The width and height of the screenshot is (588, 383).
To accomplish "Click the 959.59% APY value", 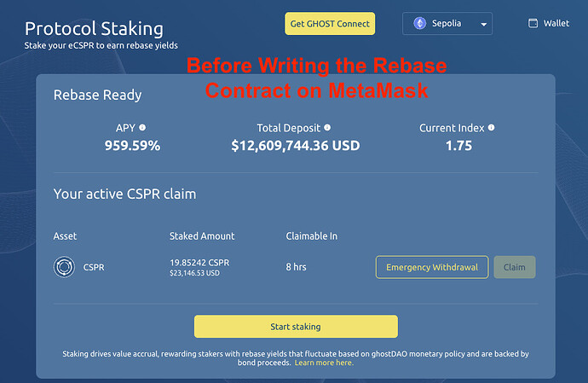I will click(132, 146).
